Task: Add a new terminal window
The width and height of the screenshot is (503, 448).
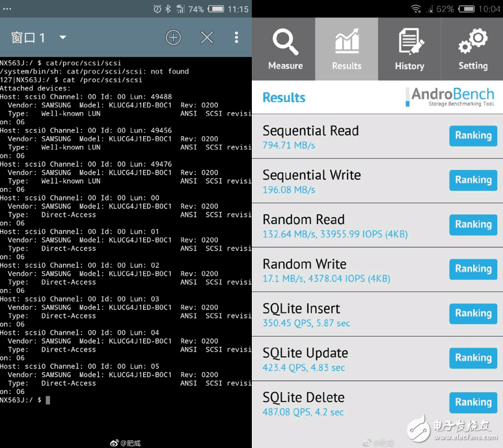Action: (173, 38)
